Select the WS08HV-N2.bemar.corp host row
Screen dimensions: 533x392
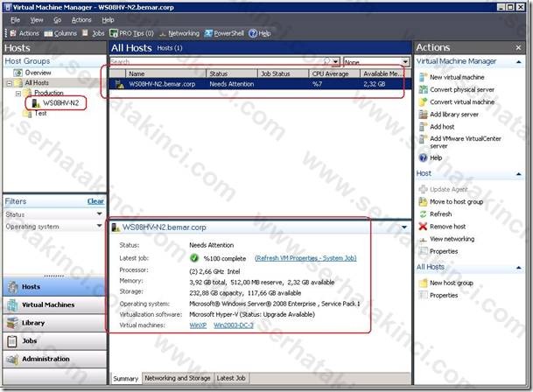260,84
